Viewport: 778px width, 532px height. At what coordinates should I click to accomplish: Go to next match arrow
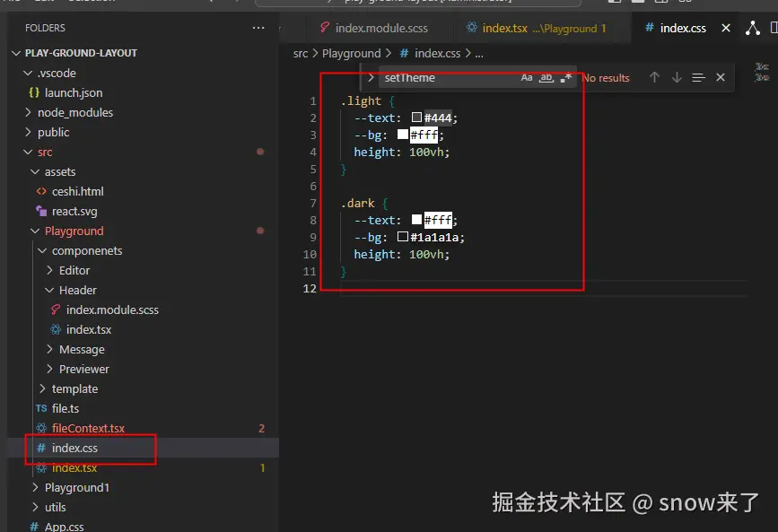(677, 77)
